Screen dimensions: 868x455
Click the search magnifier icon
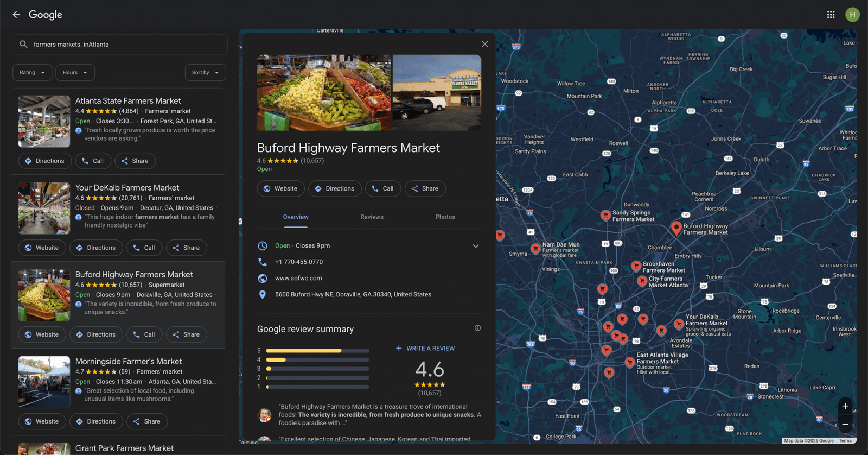click(23, 45)
